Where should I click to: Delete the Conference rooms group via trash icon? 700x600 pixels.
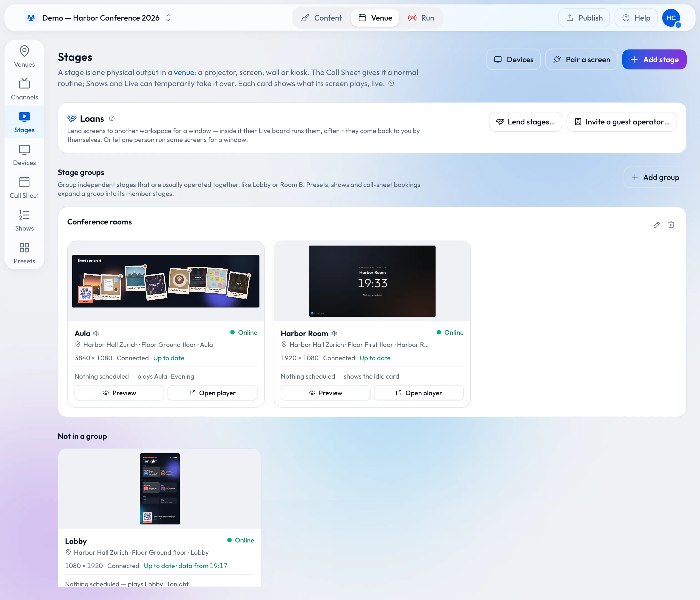(671, 225)
